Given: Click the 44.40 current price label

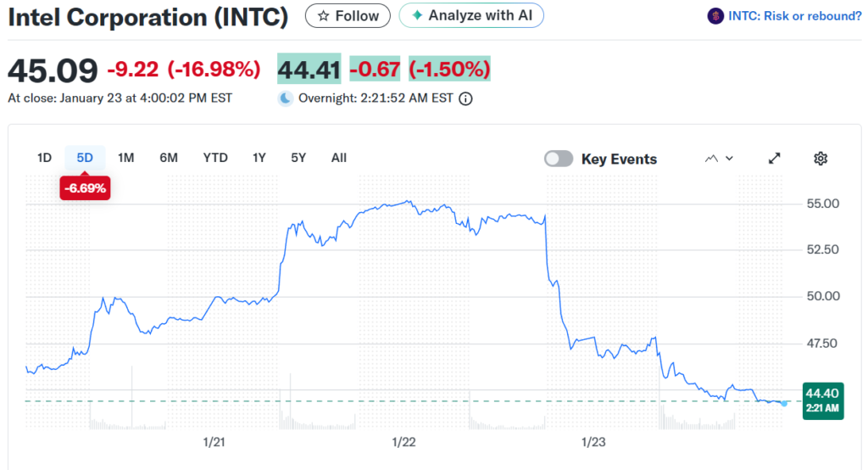Looking at the screenshot, I should click(x=822, y=394).
